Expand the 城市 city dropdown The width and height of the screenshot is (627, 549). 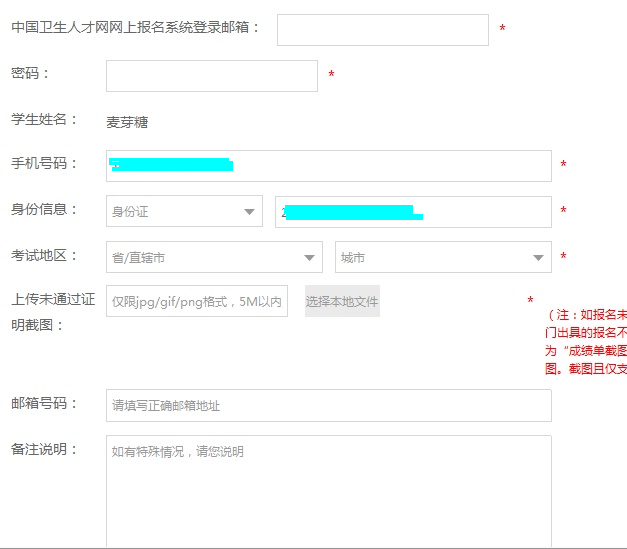coord(442,257)
